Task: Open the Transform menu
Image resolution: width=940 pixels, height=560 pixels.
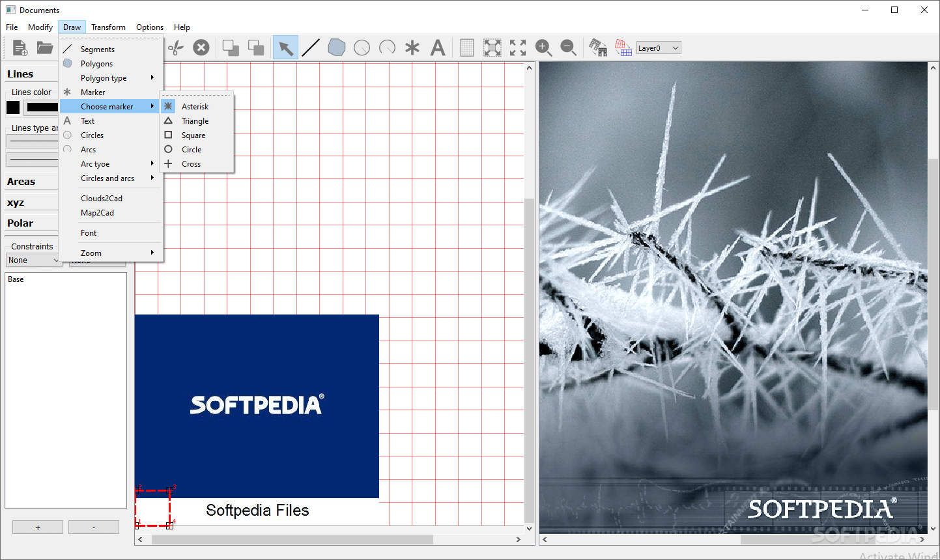Action: coord(108,27)
